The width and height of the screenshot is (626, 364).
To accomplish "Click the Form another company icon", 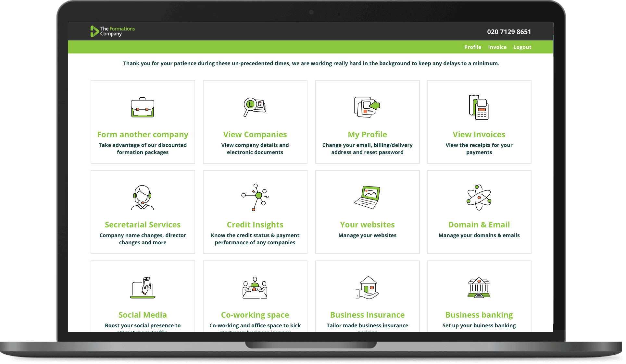I will [x=143, y=107].
